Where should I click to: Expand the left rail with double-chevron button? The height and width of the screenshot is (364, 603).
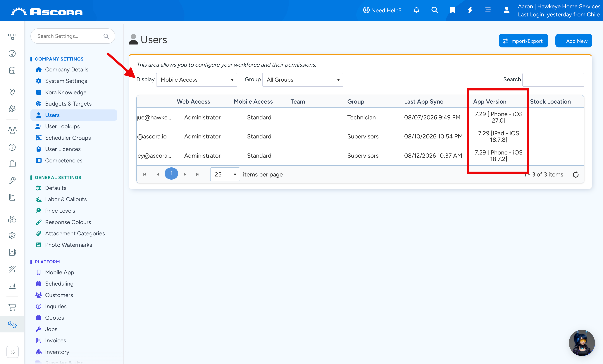coord(13,352)
